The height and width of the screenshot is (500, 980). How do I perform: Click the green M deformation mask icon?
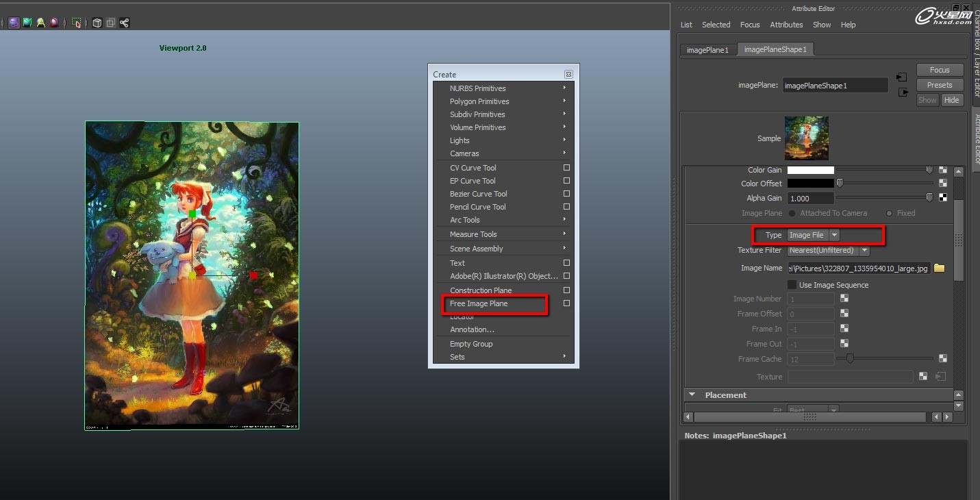click(x=27, y=23)
